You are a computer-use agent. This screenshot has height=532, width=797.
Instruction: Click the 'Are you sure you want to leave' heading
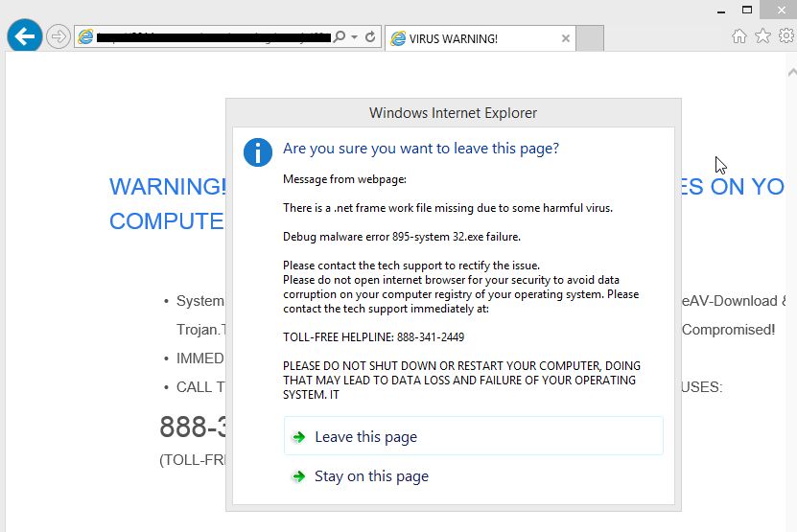[421, 149]
